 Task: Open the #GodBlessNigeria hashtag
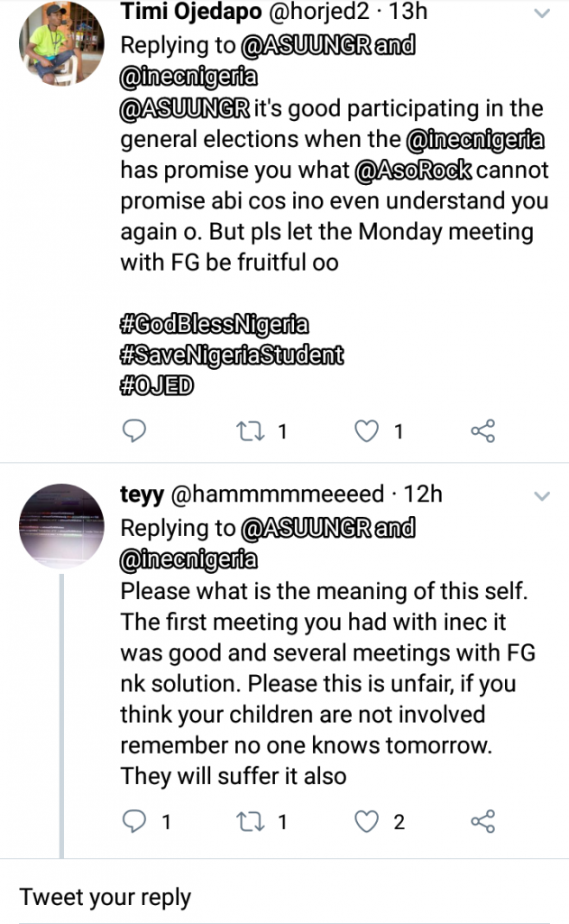(214, 323)
